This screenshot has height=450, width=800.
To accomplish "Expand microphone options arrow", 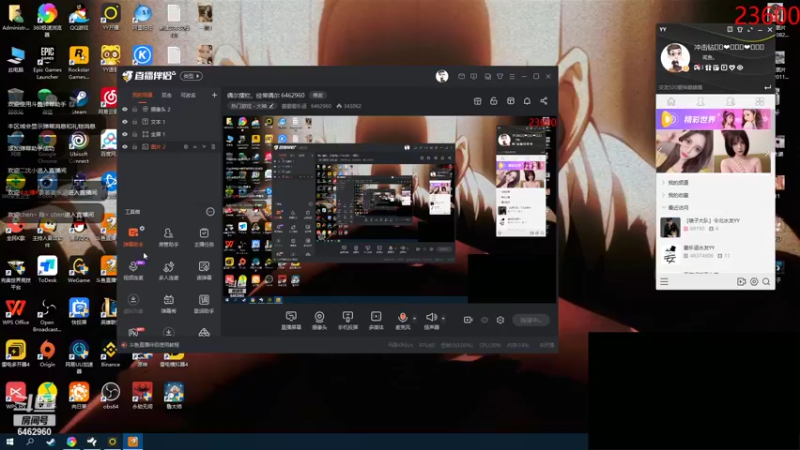I will (x=414, y=318).
